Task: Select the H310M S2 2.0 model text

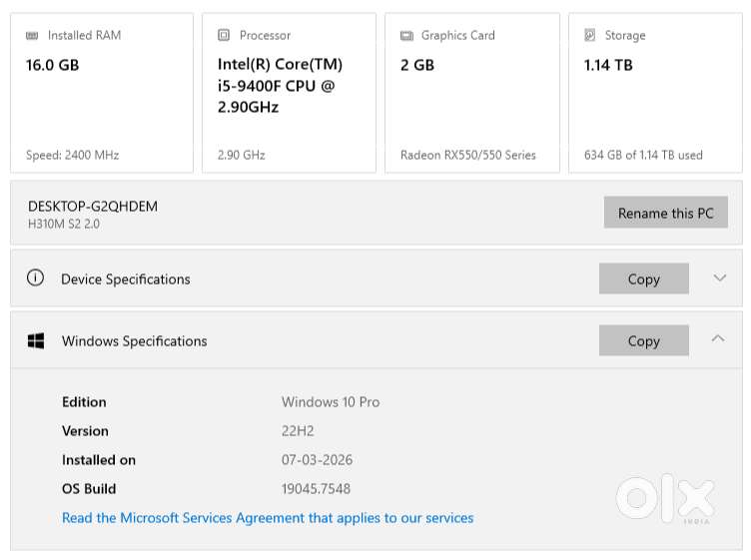Action: pyautogui.click(x=64, y=224)
